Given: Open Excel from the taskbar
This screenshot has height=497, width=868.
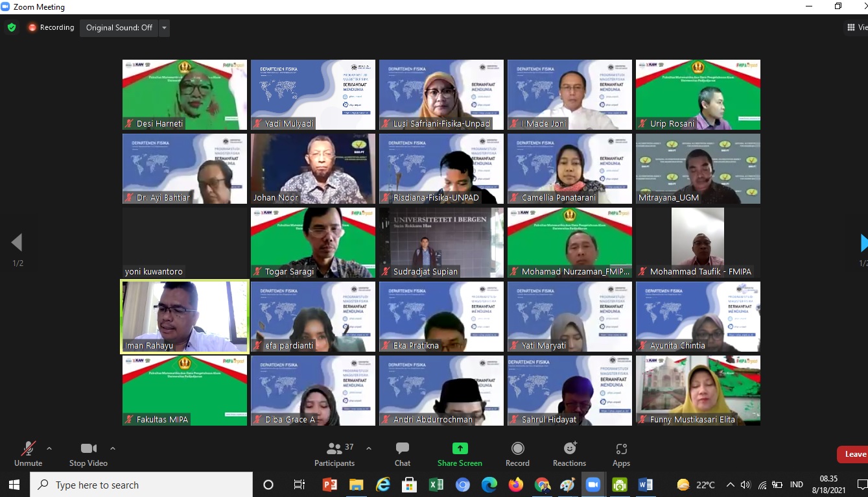Looking at the screenshot, I should point(436,485).
